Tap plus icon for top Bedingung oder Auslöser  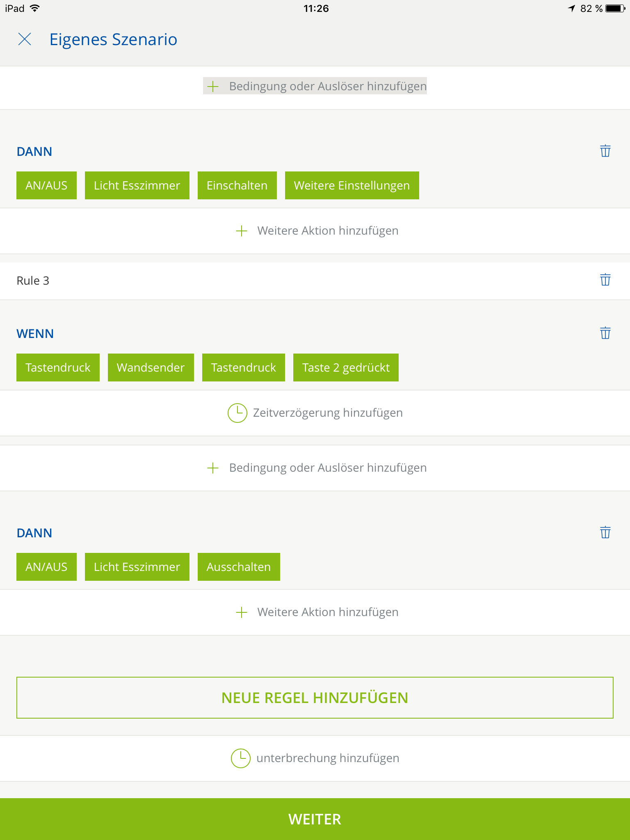[x=213, y=87]
